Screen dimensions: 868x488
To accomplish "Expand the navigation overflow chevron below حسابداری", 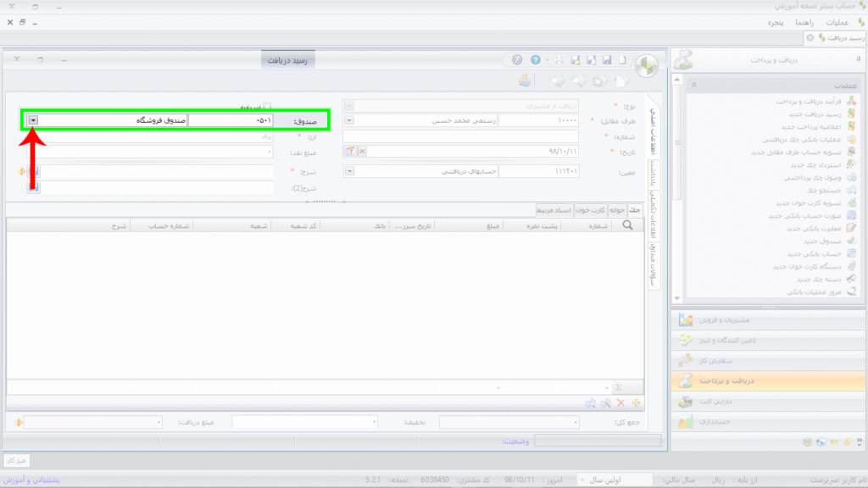I will (860, 441).
